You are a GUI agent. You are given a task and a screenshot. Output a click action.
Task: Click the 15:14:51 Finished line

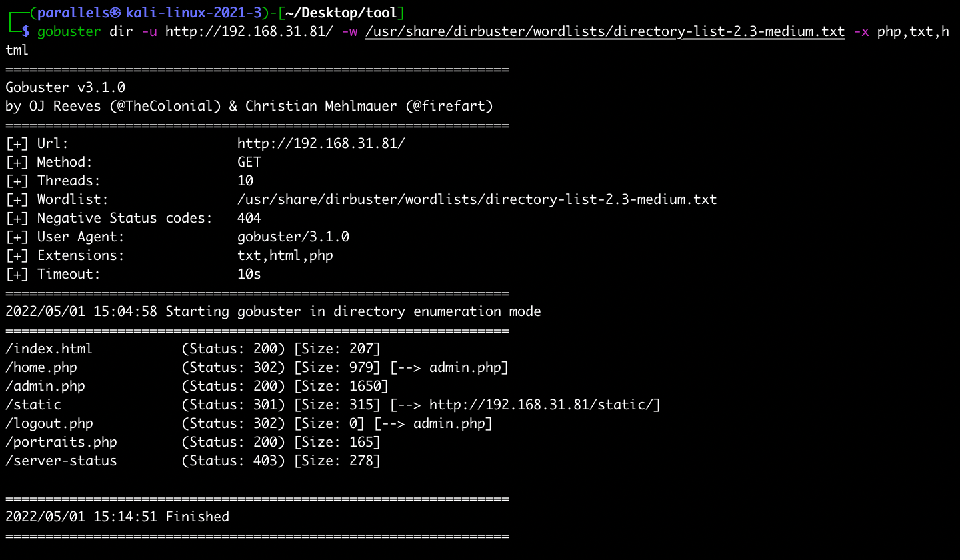[x=117, y=517]
